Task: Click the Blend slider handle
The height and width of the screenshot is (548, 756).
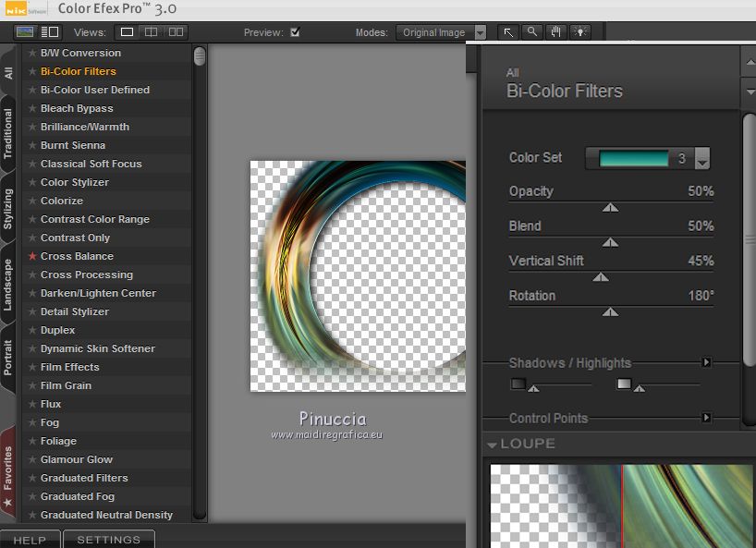Action: (x=610, y=242)
